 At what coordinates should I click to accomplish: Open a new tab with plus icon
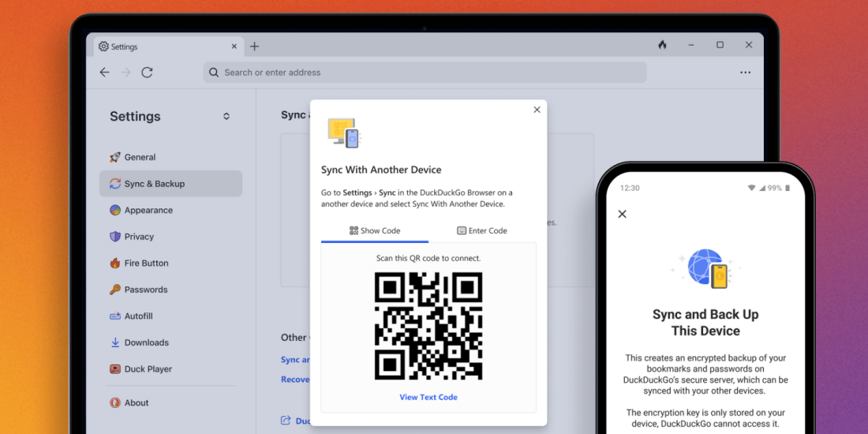pyautogui.click(x=254, y=47)
